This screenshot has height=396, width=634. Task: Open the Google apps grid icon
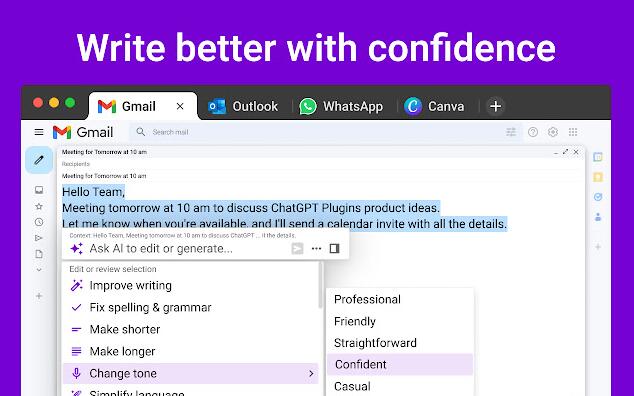click(x=573, y=132)
